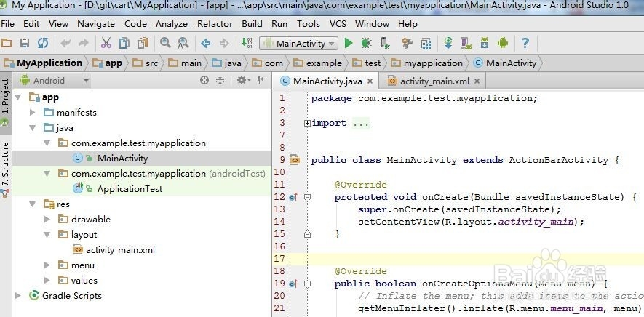Collapse the layout folder
The width and height of the screenshot is (644, 317).
tap(47, 234)
